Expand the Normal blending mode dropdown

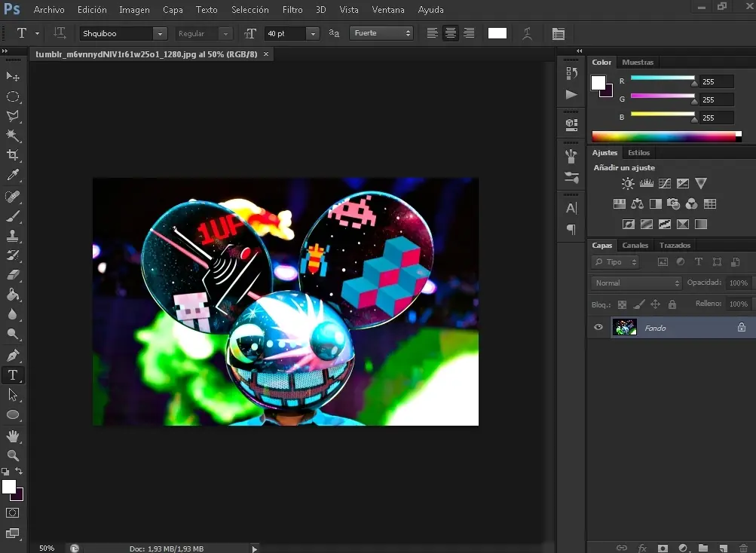(x=637, y=283)
